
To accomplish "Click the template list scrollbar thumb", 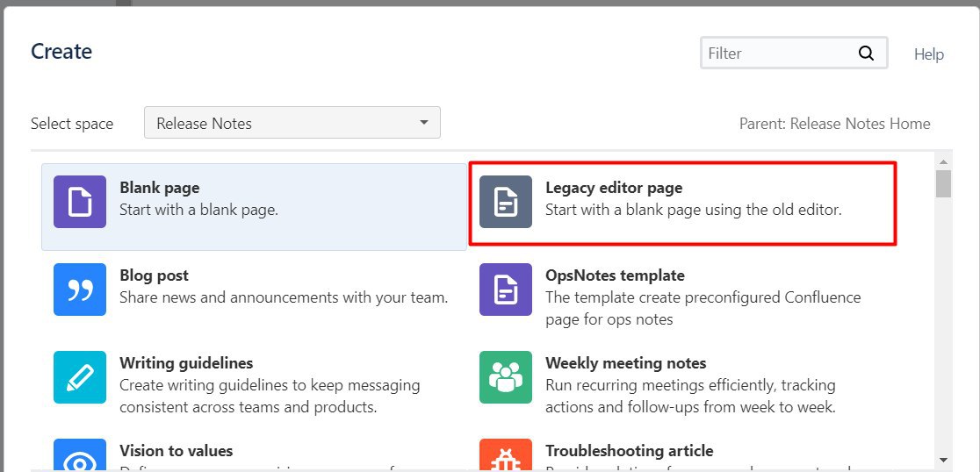I will click(x=943, y=184).
